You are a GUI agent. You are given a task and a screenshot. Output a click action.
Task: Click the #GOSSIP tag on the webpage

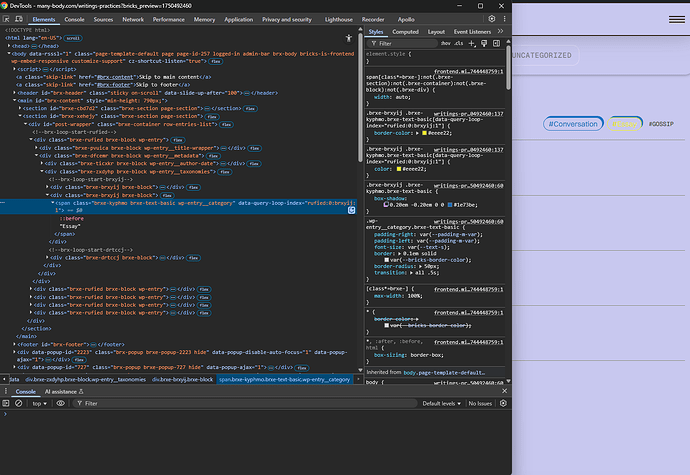[661, 124]
